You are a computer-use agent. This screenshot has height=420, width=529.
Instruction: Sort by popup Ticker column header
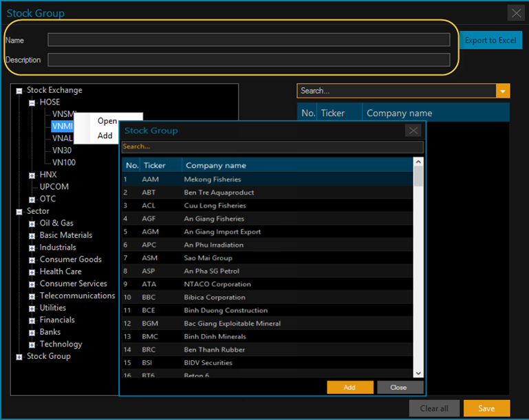[x=161, y=166]
